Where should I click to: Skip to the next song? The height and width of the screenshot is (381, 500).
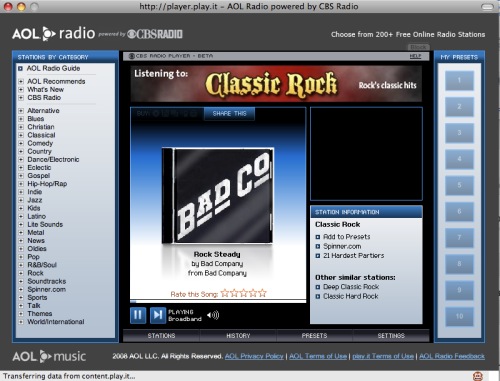click(x=158, y=315)
